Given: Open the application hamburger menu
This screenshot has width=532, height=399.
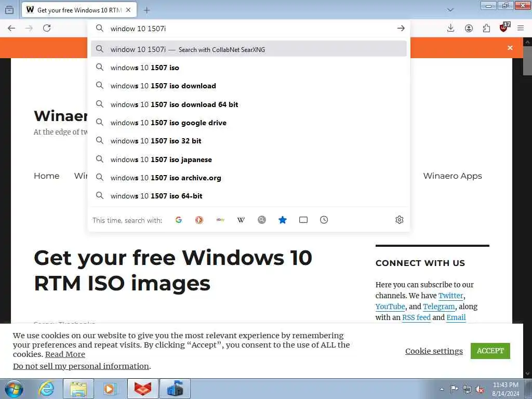Looking at the screenshot, I should pyautogui.click(x=521, y=28).
